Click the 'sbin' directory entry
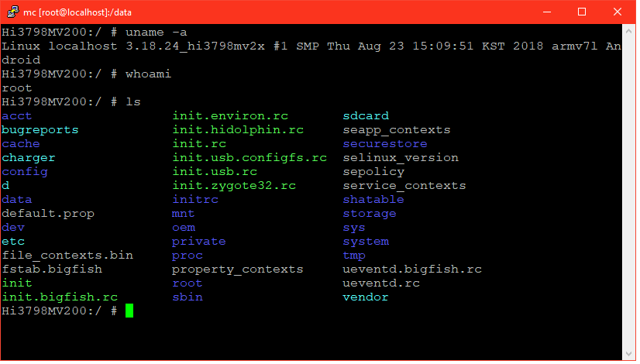The height and width of the screenshot is (364, 640). [188, 298]
